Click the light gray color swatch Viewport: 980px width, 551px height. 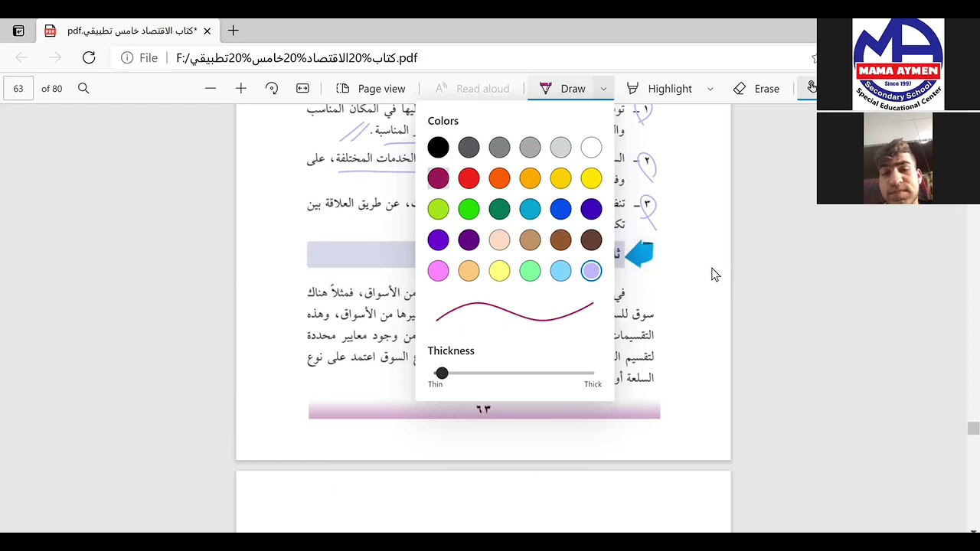[x=560, y=148]
